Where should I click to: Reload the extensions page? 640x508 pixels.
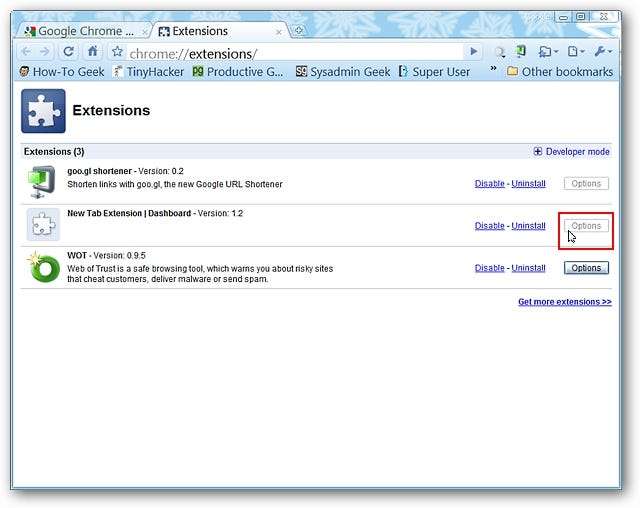(69, 51)
